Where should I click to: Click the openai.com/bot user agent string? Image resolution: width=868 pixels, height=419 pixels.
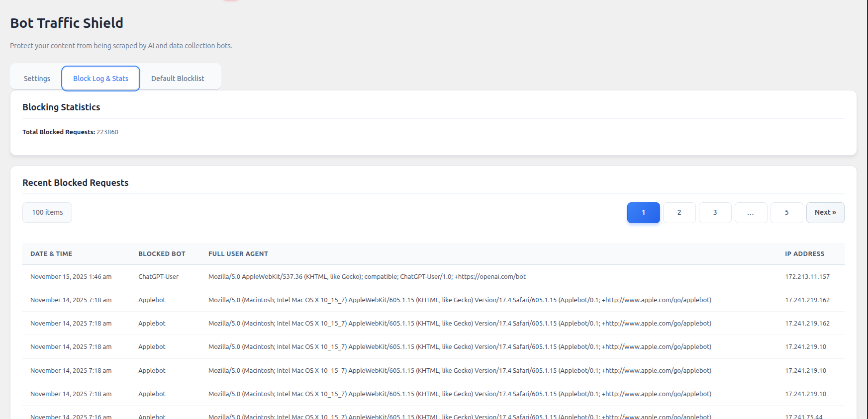pos(367,277)
